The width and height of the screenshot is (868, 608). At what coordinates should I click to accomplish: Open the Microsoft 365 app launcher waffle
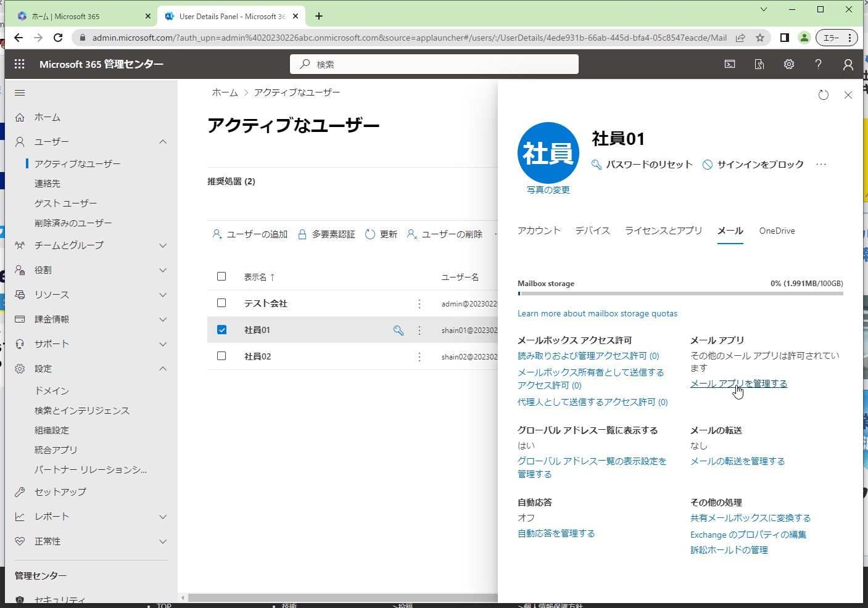(20, 64)
